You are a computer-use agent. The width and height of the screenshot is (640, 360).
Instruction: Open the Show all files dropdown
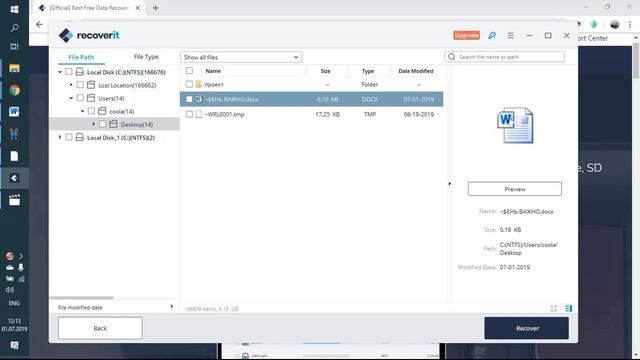(241, 57)
